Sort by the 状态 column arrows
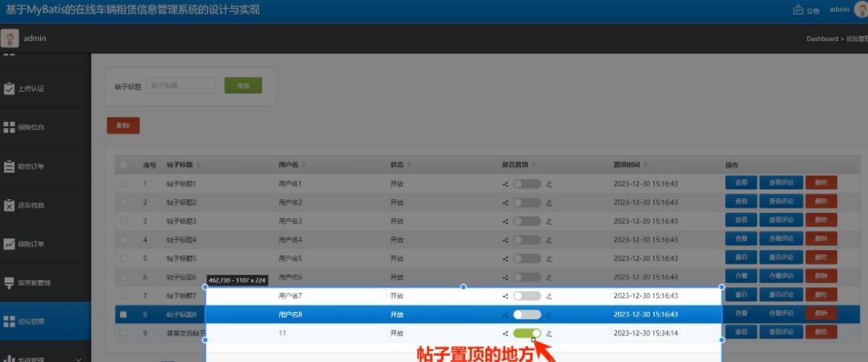 409,166
